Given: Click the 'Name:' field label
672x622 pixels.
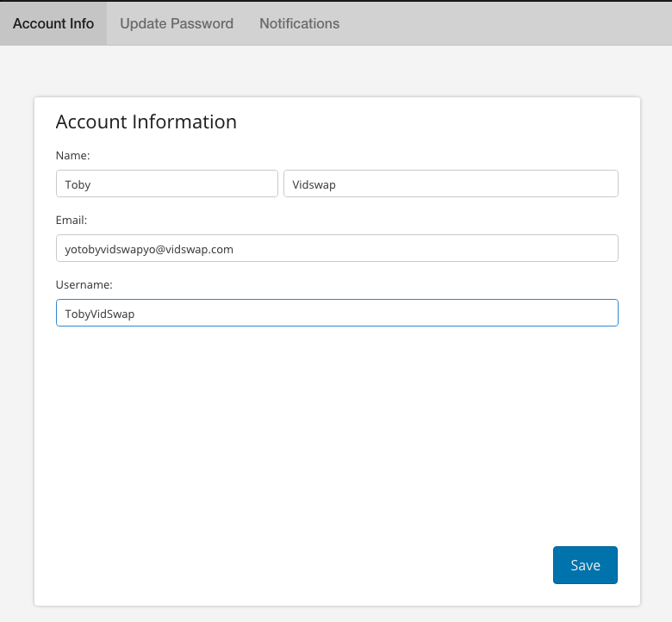Looking at the screenshot, I should [73, 156].
